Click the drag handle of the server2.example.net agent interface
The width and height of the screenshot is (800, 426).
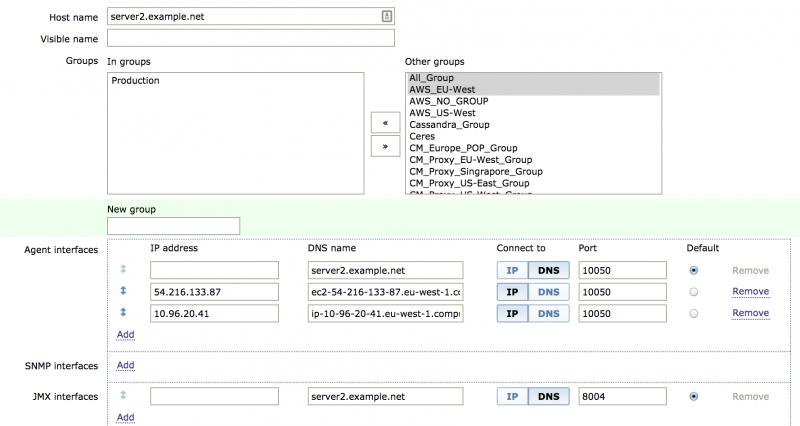[x=124, y=270]
